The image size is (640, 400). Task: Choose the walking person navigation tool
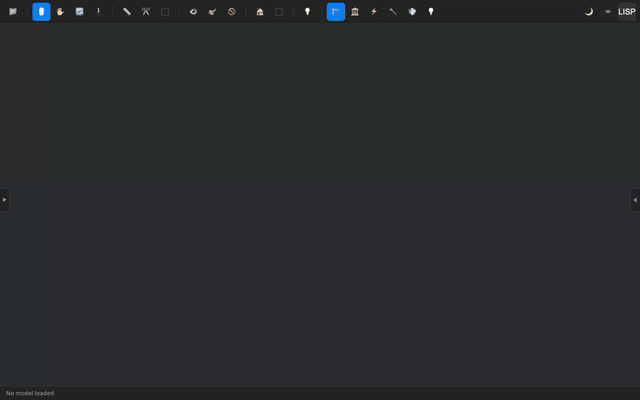point(98,11)
